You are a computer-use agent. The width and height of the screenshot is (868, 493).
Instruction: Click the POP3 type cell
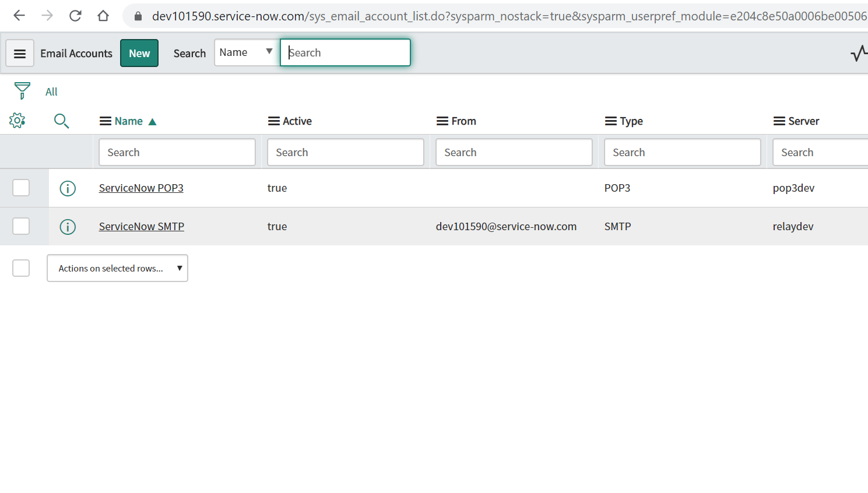pos(617,188)
